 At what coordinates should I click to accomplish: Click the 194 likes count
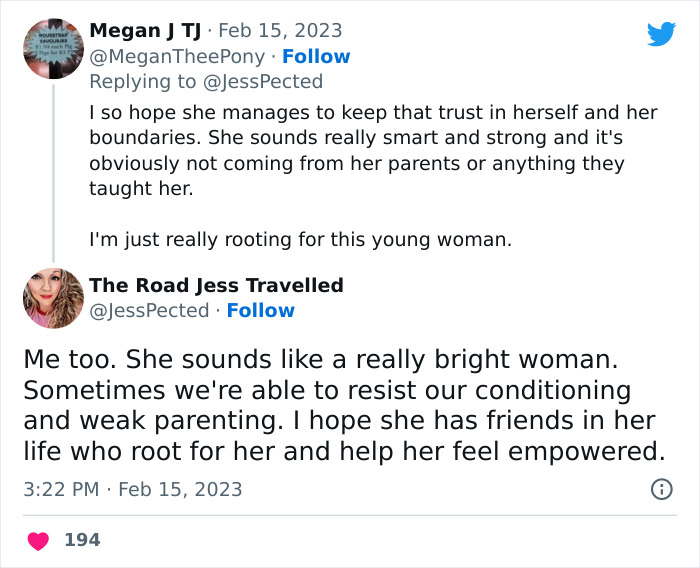pyautogui.click(x=82, y=540)
